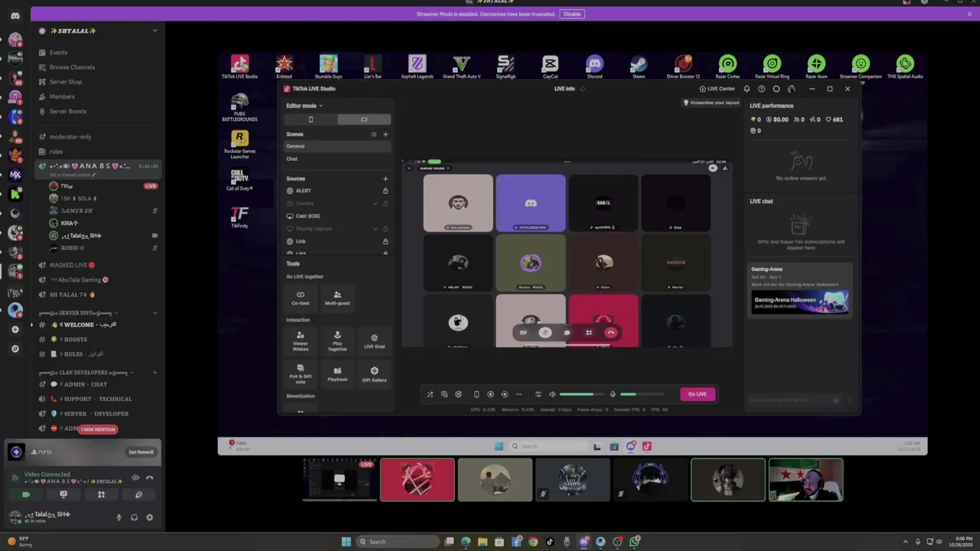
Task: Open Viewer Wishes interaction tool
Action: coord(300,341)
